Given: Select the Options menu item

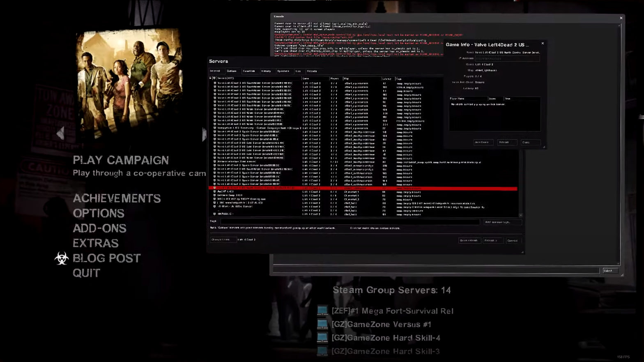Looking at the screenshot, I should click(99, 213).
